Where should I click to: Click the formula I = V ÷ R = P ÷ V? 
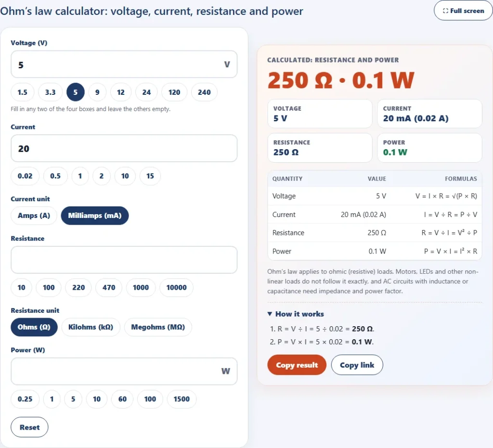click(x=450, y=215)
